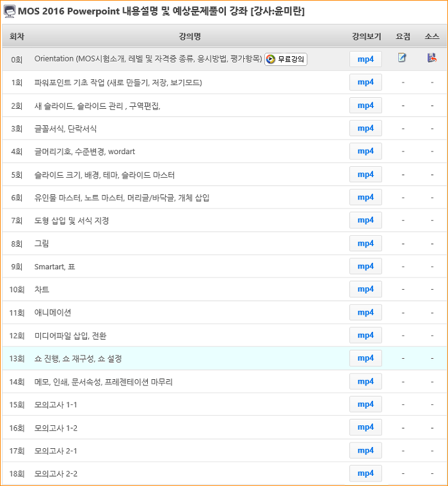Screen dimensions: 448x486
Task: Click the 강의보기 column header
Action: point(367,36)
